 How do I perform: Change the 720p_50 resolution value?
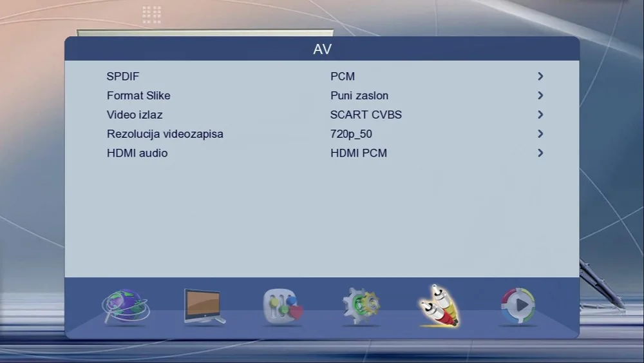click(351, 134)
